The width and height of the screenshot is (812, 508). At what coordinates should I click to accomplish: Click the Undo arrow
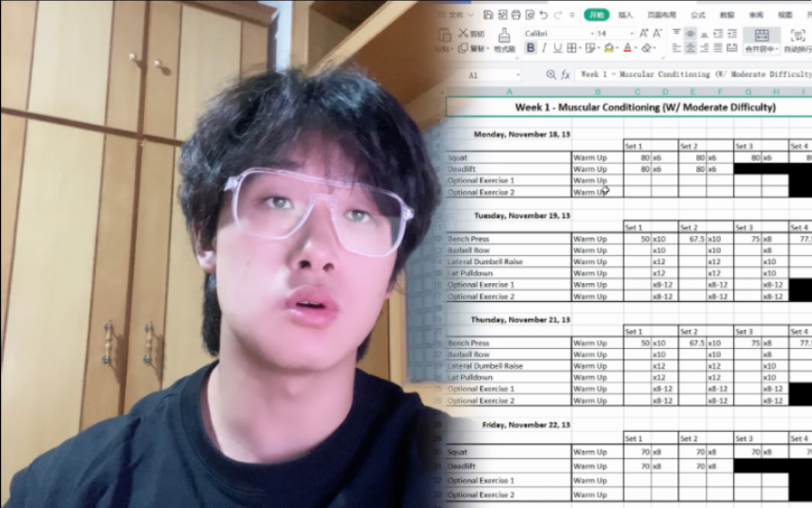pyautogui.click(x=543, y=15)
